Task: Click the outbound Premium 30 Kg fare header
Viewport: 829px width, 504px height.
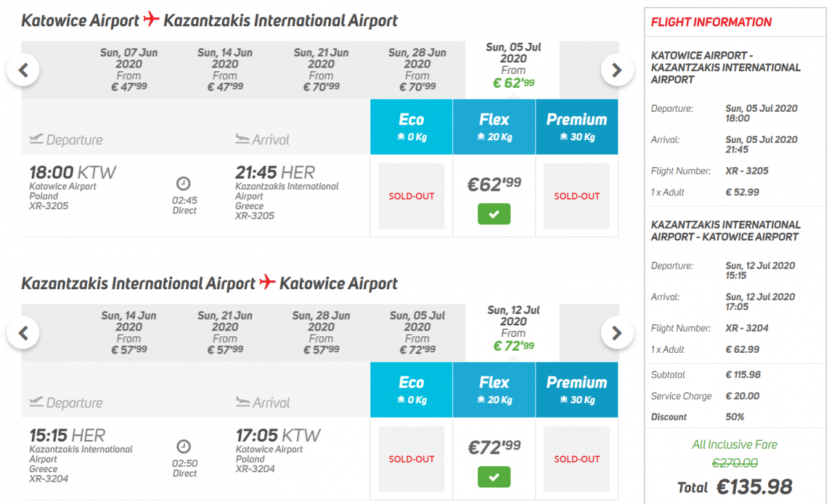Action: click(x=577, y=126)
